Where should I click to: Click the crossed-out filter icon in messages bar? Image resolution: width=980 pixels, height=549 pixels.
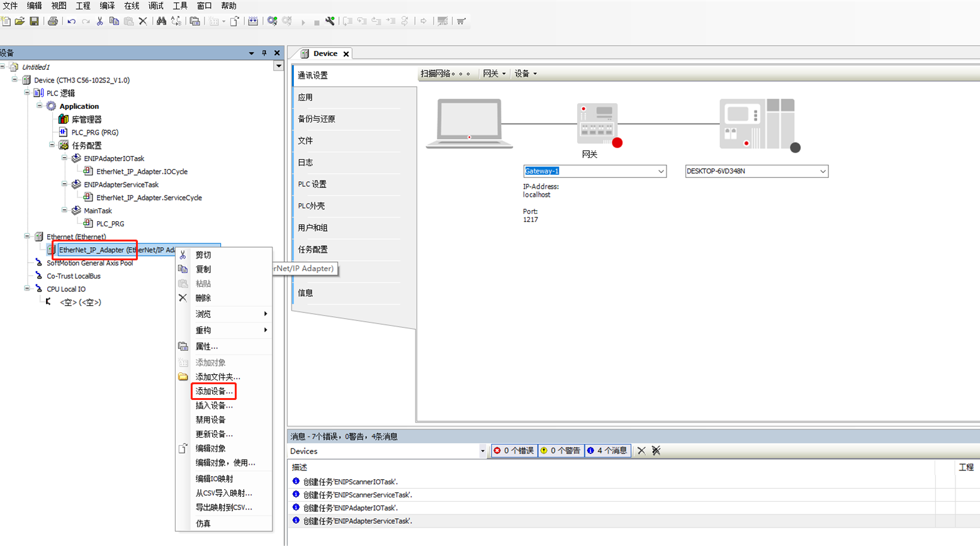tap(656, 450)
